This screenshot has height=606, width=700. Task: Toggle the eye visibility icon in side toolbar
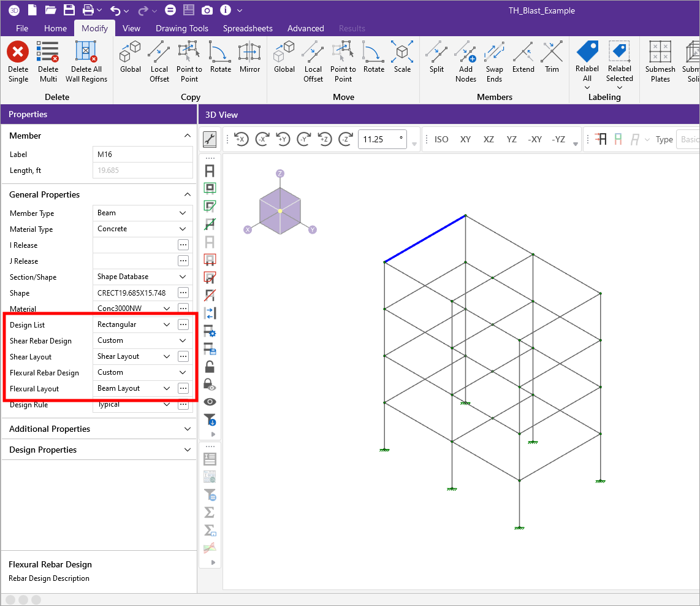(x=210, y=402)
